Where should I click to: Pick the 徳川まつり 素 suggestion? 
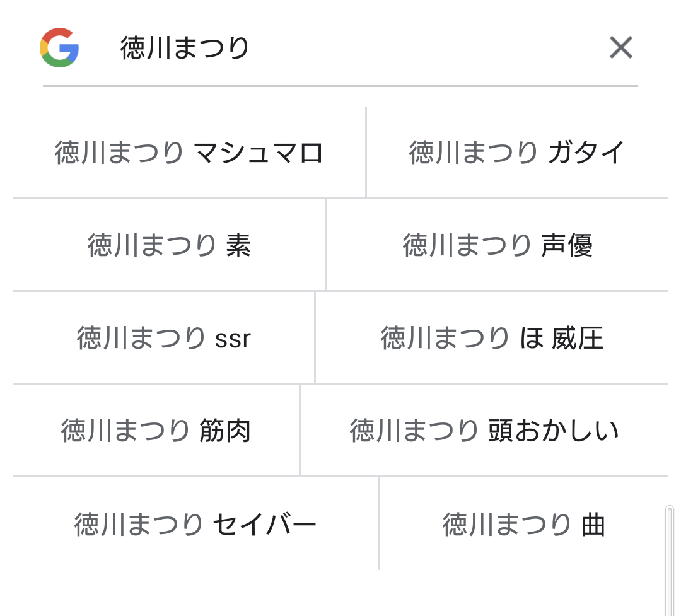[169, 245]
